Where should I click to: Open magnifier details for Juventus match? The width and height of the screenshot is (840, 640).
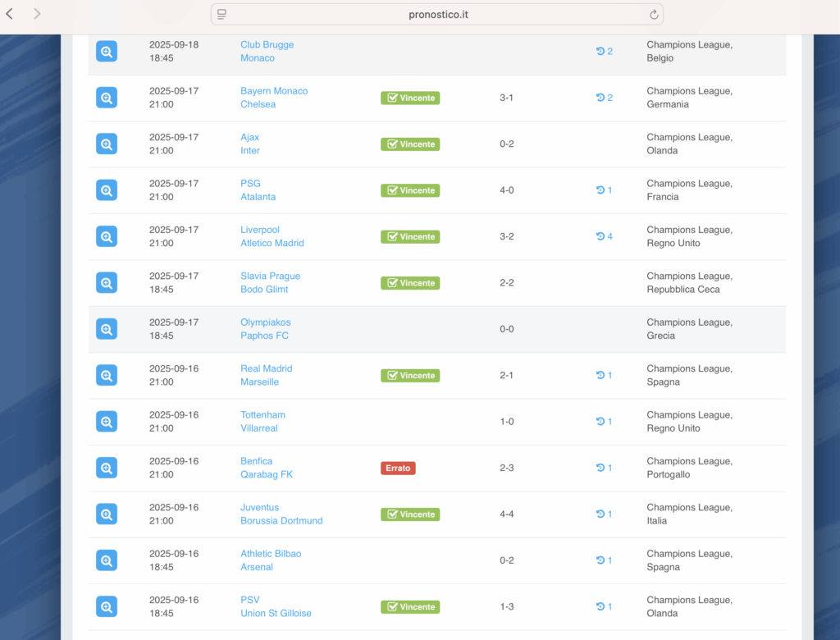pyautogui.click(x=107, y=514)
